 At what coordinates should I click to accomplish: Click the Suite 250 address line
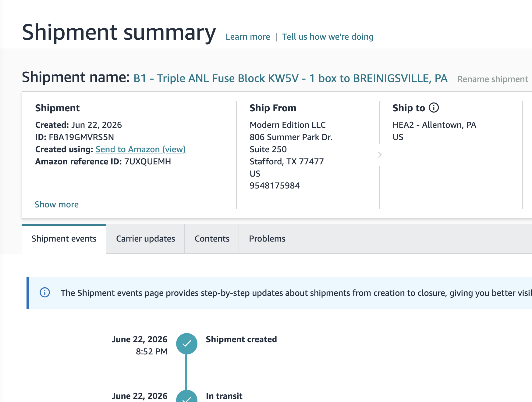pyautogui.click(x=268, y=149)
